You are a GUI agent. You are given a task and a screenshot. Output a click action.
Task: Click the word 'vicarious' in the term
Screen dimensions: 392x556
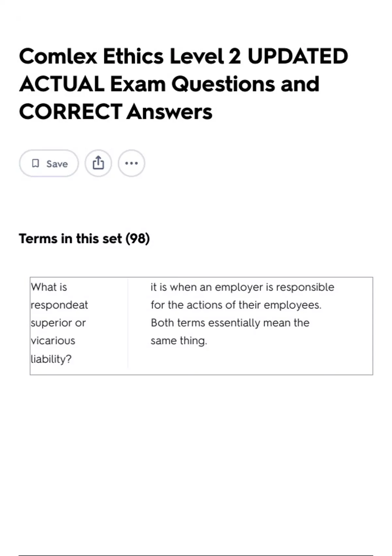[x=53, y=341]
